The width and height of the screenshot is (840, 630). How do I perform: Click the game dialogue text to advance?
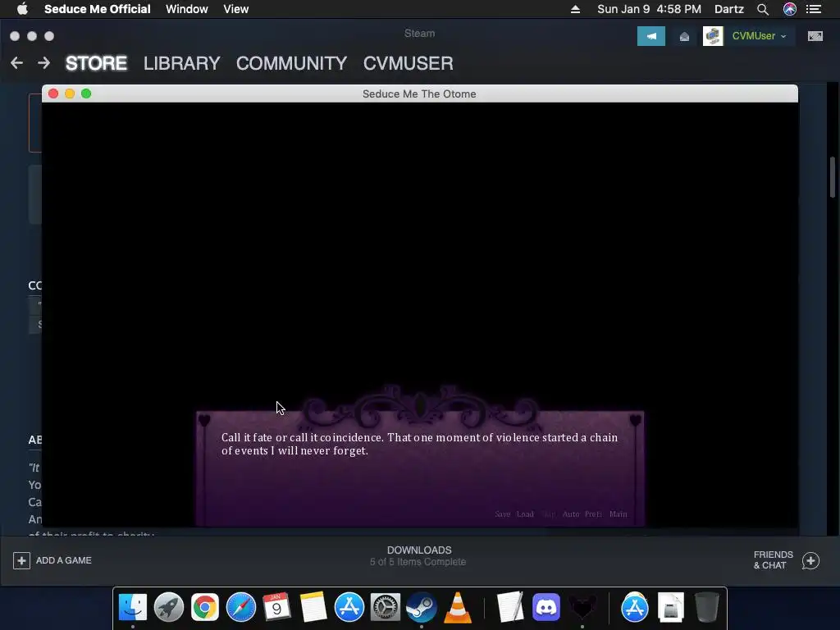coord(419,444)
